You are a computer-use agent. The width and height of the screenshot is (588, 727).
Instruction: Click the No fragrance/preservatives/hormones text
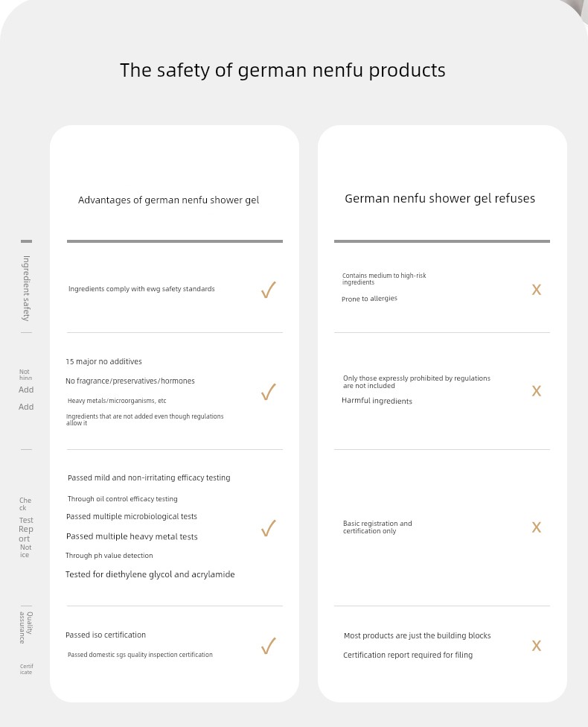coord(130,381)
